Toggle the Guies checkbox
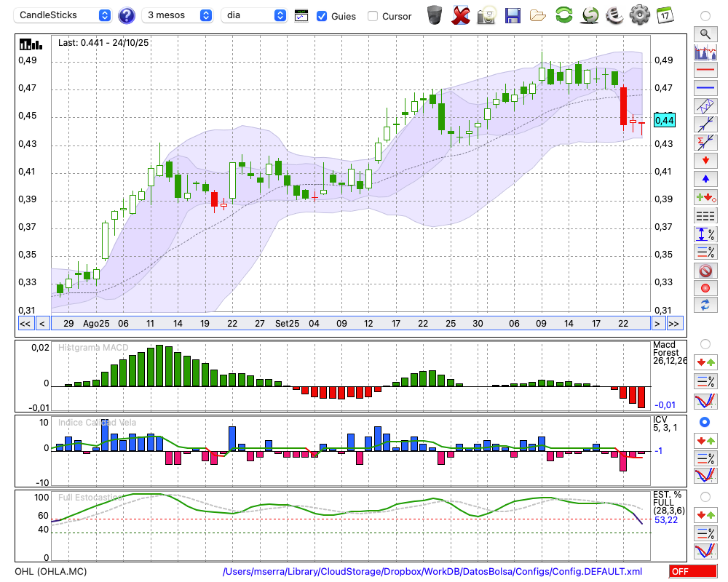 pyautogui.click(x=321, y=16)
